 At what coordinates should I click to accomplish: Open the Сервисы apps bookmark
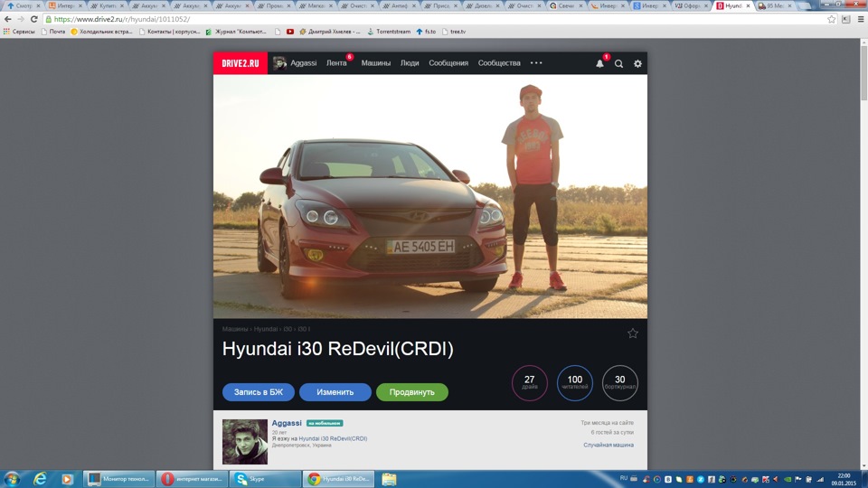coord(19,32)
